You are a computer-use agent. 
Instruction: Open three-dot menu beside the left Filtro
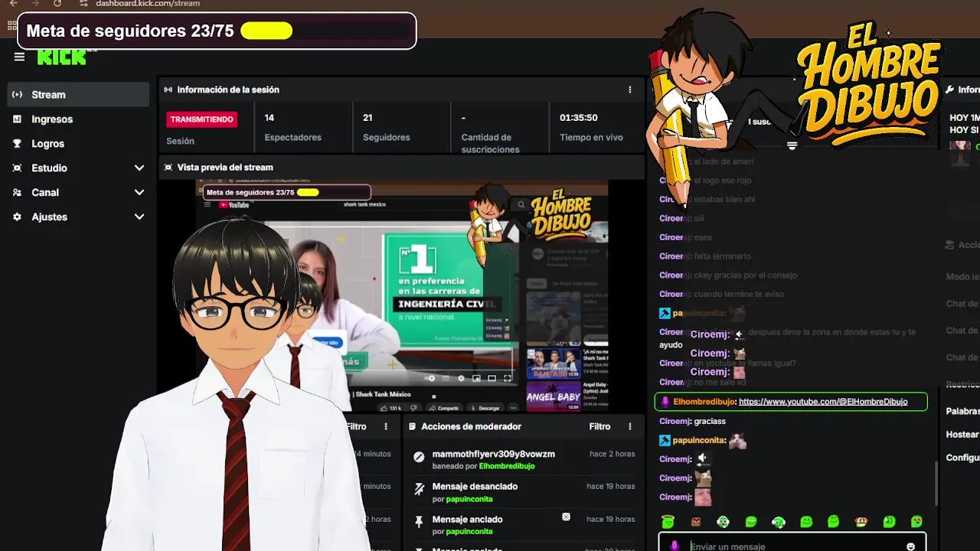tap(386, 426)
